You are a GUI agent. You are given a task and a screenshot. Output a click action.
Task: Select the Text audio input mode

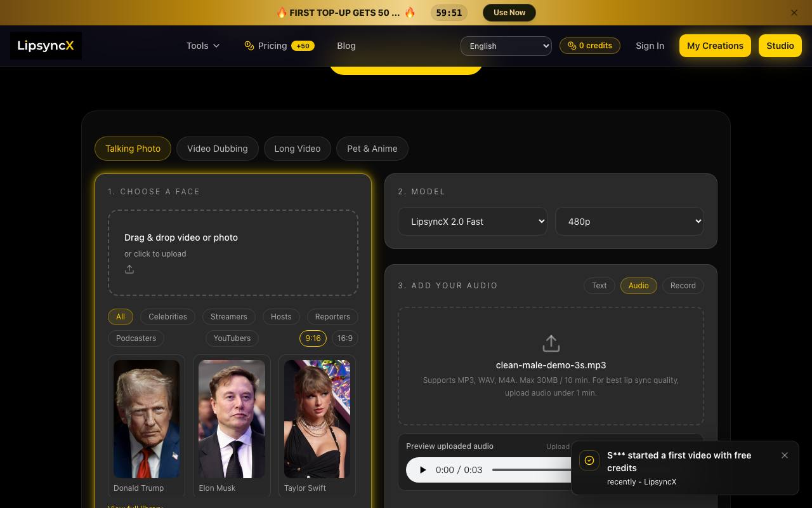pyautogui.click(x=599, y=286)
